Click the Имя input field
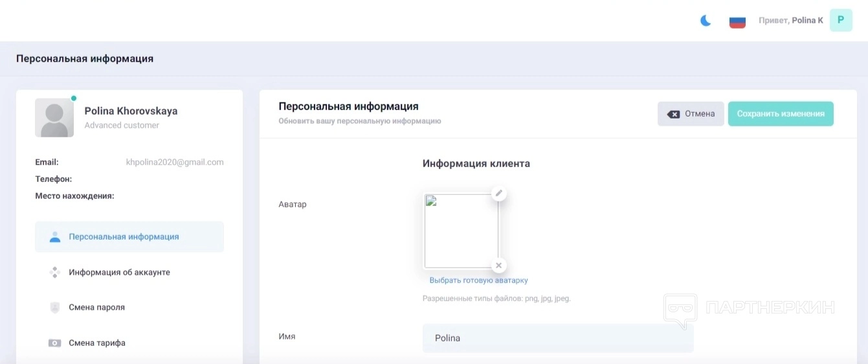Screen dimensions: 868x364 tap(557, 338)
